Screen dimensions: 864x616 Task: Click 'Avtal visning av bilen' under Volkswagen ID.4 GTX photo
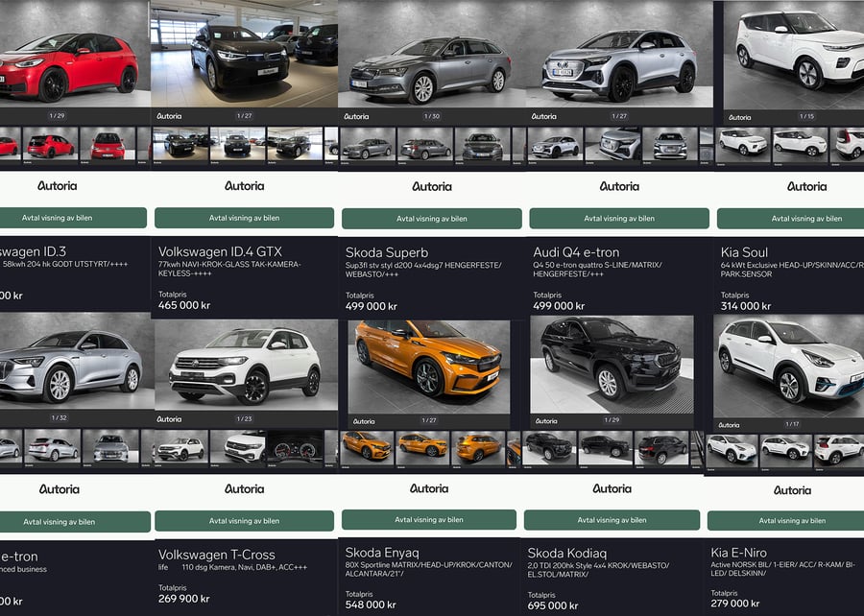[244, 218]
